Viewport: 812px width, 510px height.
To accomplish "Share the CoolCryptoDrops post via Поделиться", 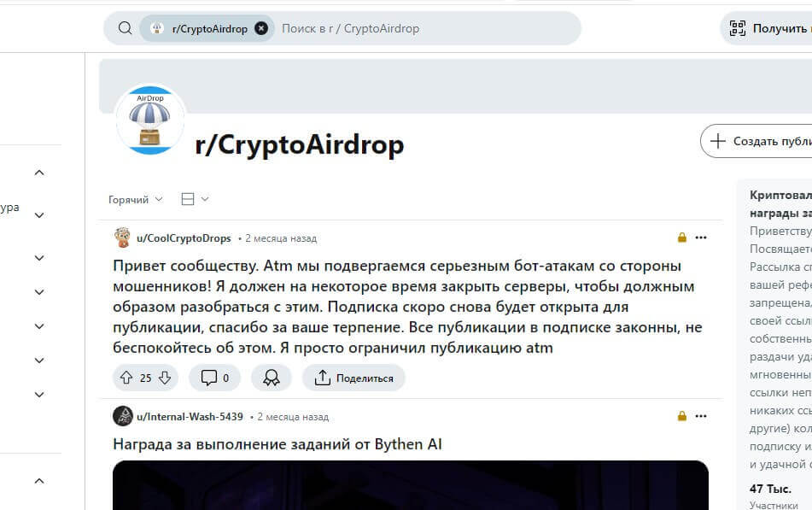I will 353,378.
